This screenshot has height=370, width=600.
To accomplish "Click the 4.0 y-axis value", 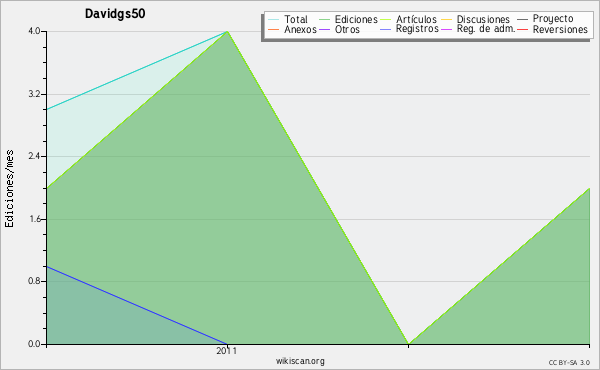I will [x=34, y=31].
